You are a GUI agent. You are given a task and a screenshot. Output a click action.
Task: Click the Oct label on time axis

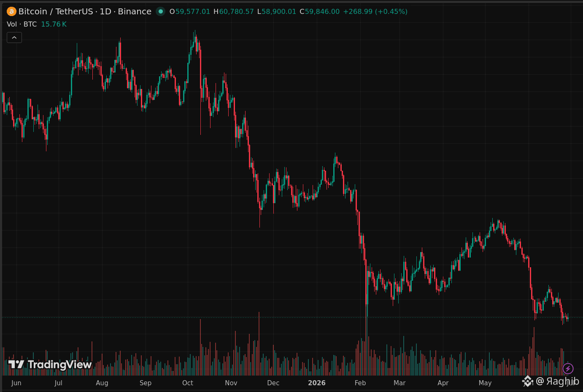pyautogui.click(x=188, y=383)
